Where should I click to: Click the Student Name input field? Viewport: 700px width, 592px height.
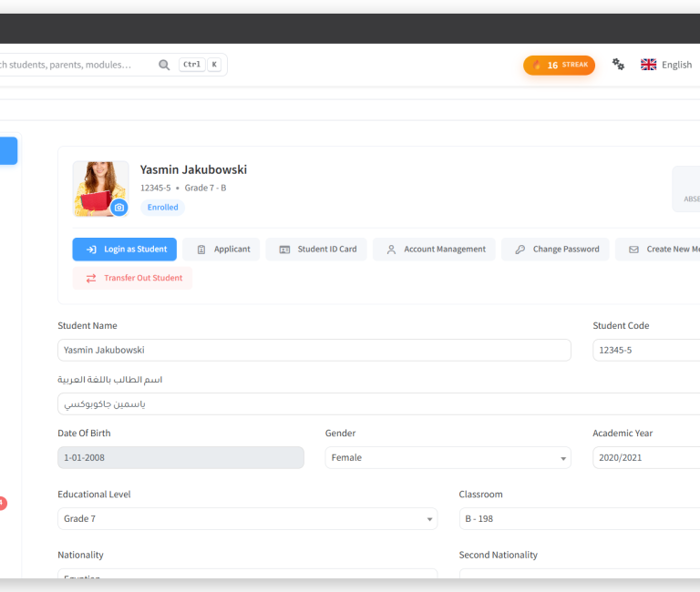314,351
